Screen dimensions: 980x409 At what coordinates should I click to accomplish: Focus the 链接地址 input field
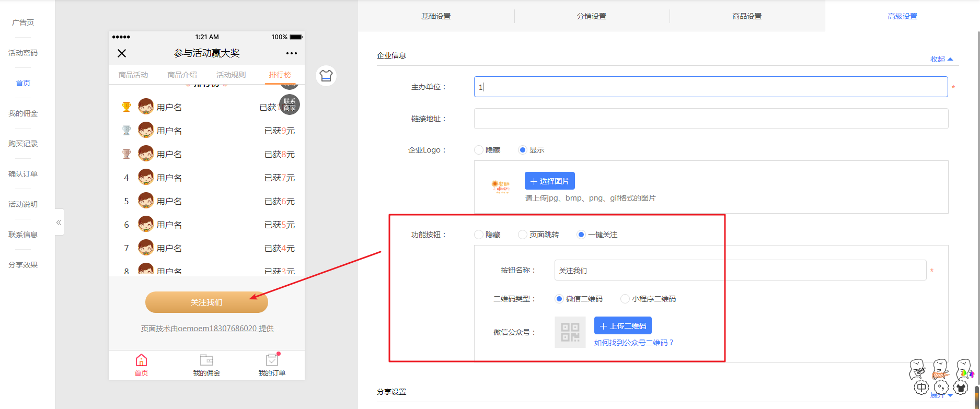[711, 119]
